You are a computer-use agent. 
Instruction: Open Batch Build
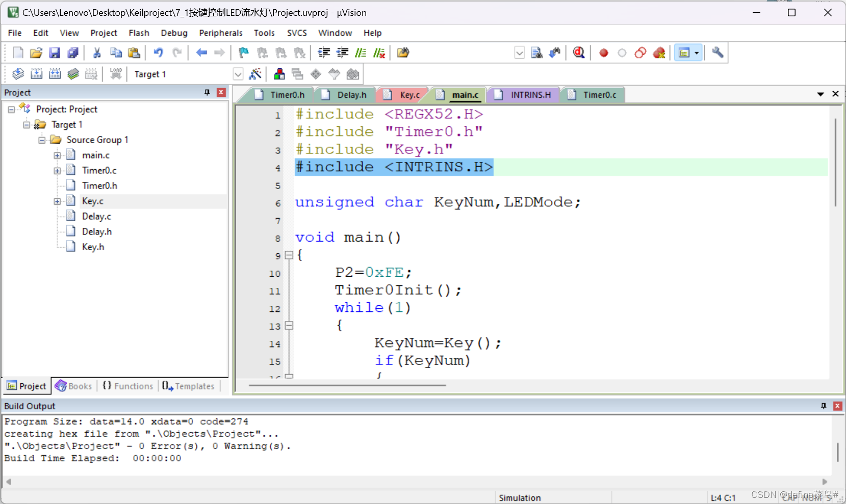click(73, 74)
